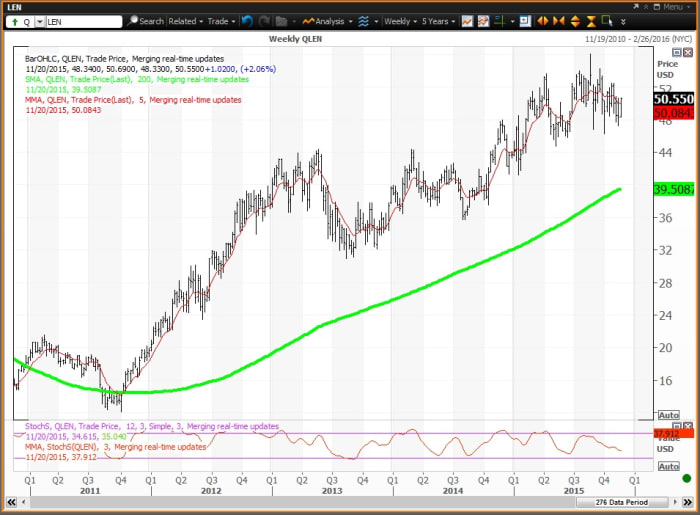Image resolution: width=700 pixels, height=515 pixels.
Task: Toggle Auto scale on the stochastic panel
Action: 670,467
